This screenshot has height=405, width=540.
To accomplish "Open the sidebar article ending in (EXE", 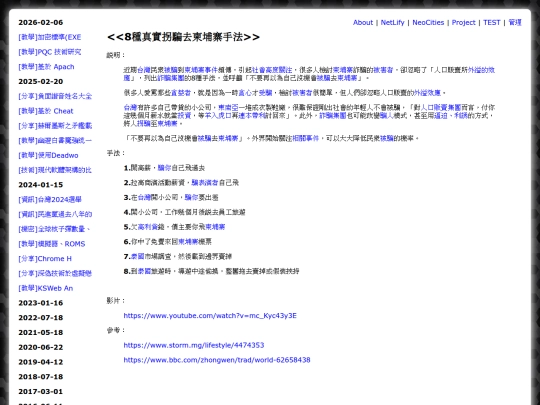I will (50, 37).
